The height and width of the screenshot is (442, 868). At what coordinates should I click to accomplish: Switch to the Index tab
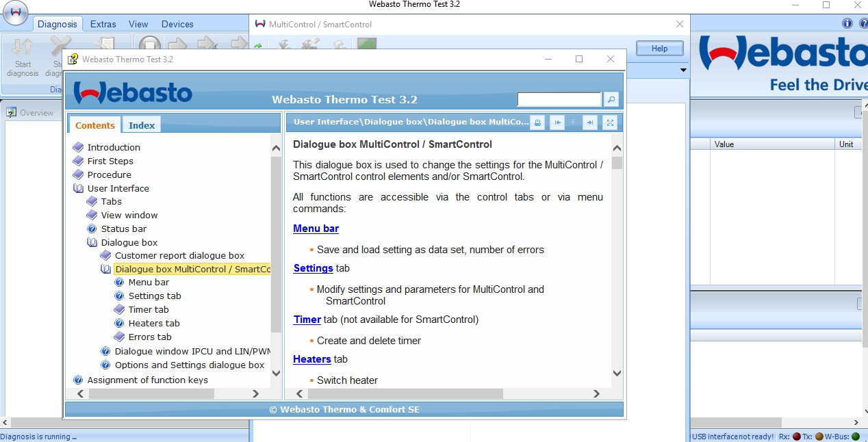(x=142, y=125)
